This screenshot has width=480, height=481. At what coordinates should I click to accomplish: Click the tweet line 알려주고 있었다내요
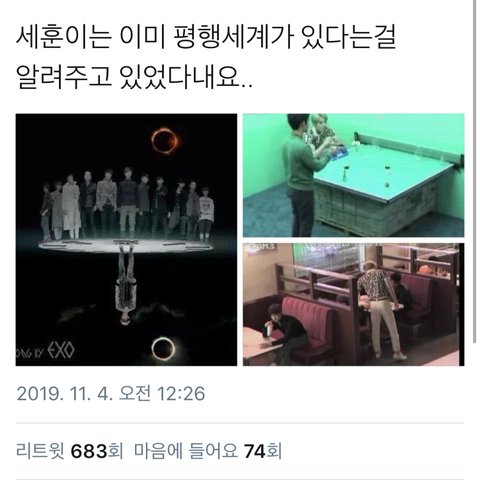point(134,77)
